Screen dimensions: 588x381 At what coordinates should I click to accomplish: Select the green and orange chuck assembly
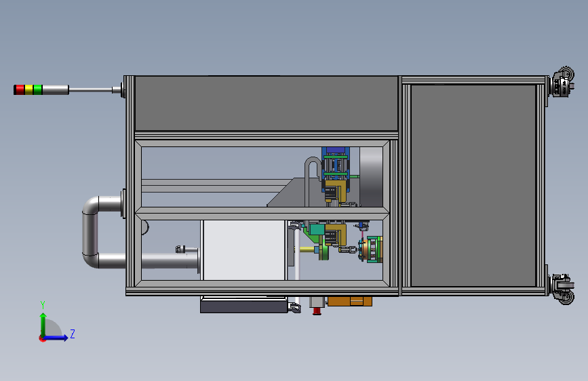coord(370,249)
